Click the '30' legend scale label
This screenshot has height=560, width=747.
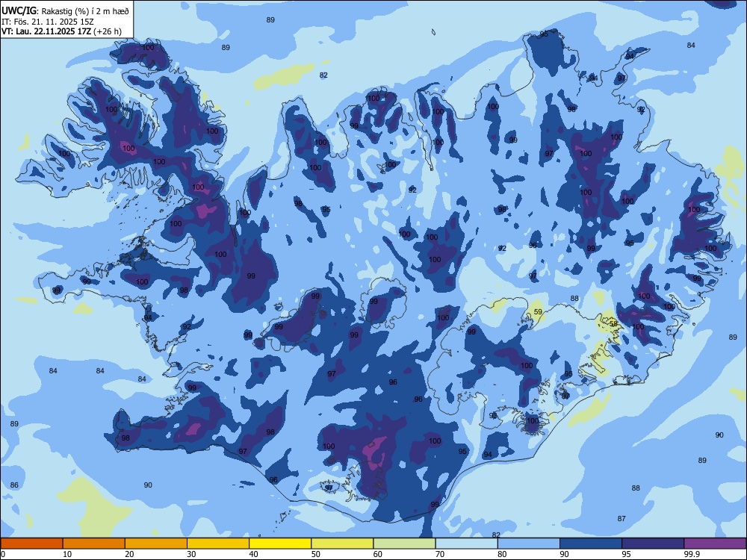click(191, 554)
